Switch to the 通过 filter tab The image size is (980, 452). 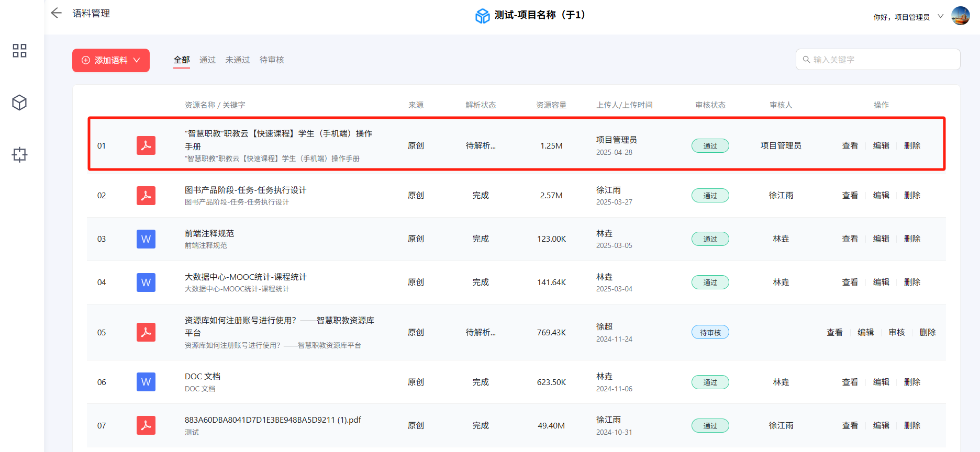(207, 60)
